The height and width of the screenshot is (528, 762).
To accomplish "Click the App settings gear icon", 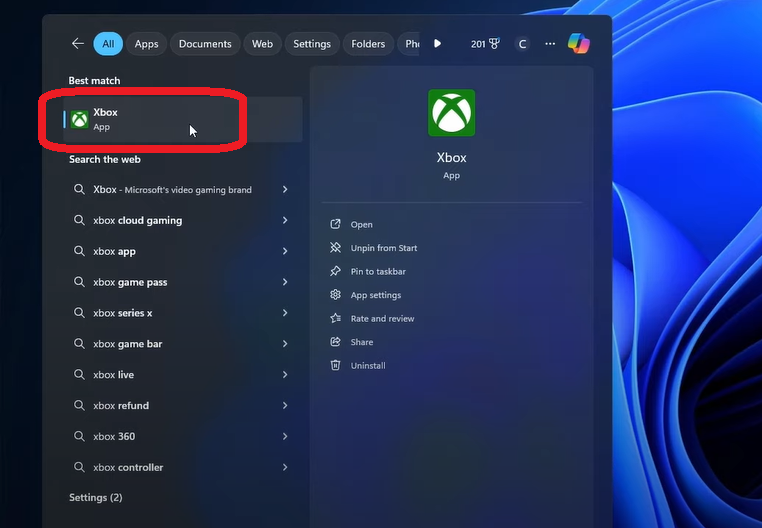I will (x=335, y=294).
